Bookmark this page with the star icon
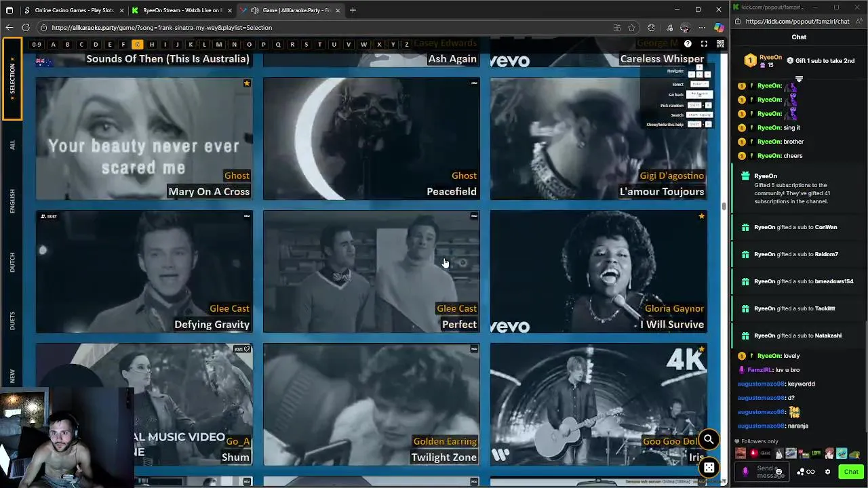The height and width of the screenshot is (488, 868). pos(632,28)
